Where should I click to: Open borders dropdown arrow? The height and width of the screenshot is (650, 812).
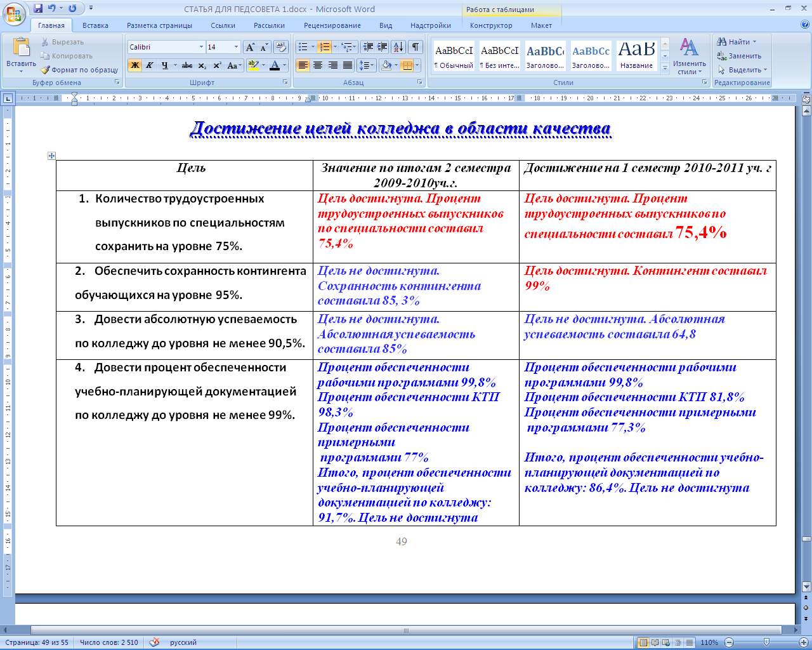coord(417,65)
